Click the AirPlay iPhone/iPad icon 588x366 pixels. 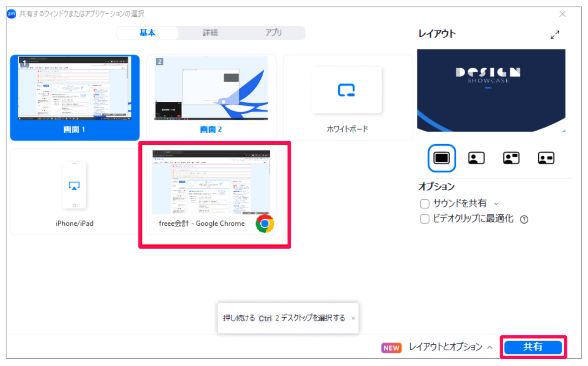point(74,186)
